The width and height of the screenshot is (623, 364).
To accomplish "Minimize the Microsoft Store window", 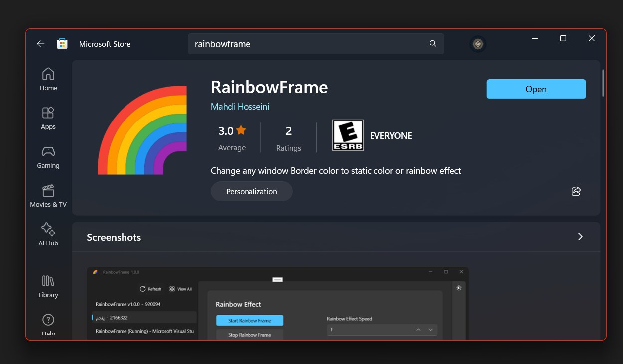I will [535, 38].
